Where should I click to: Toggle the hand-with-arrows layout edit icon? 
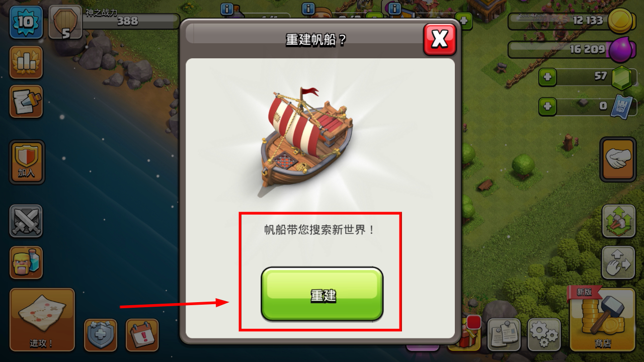point(619,262)
